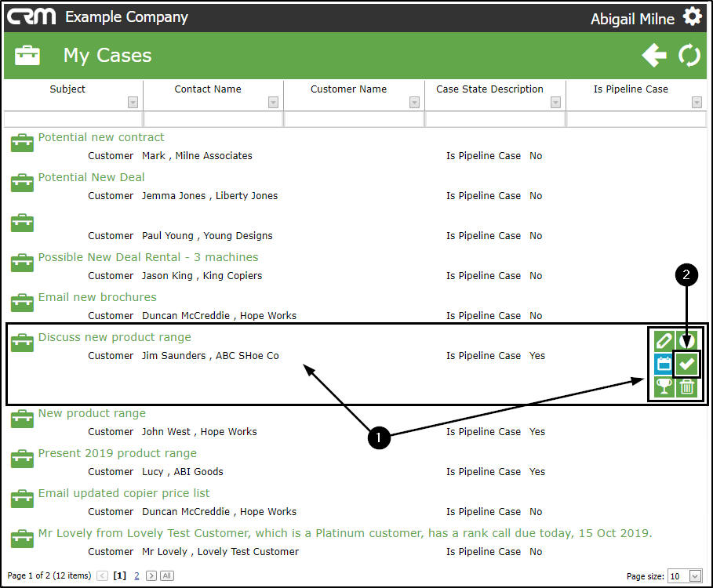This screenshot has width=713, height=588.
Task: Sort by the Contact Name column header
Action: tap(208, 89)
